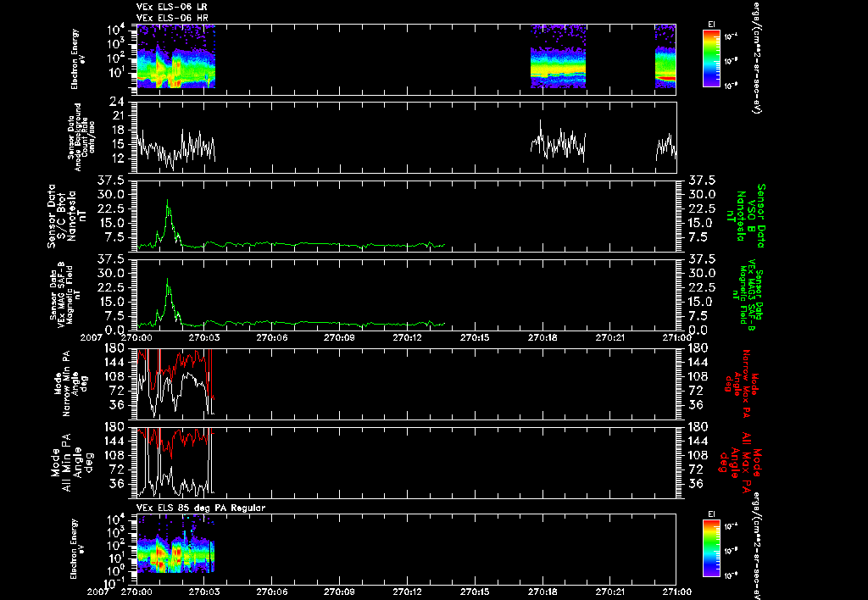Select the "VEx ELS 85 deg PA Regular" heading
The image size is (868, 600).
tap(201, 508)
